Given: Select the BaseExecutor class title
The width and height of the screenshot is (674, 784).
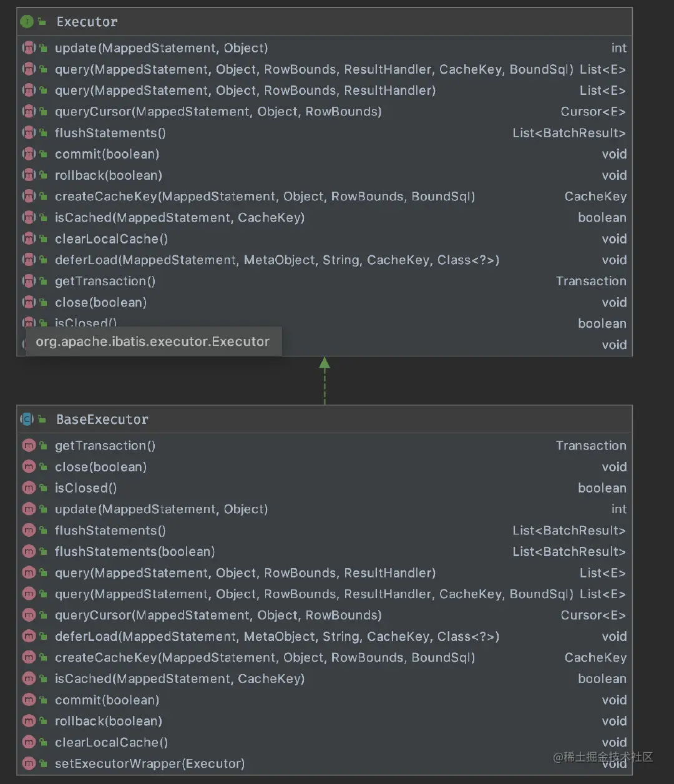Looking at the screenshot, I should [x=102, y=419].
